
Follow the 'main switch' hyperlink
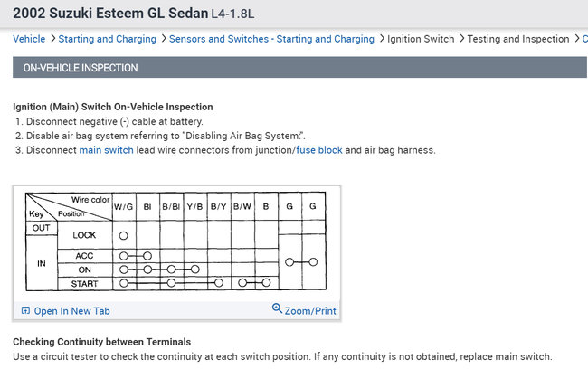coord(106,150)
